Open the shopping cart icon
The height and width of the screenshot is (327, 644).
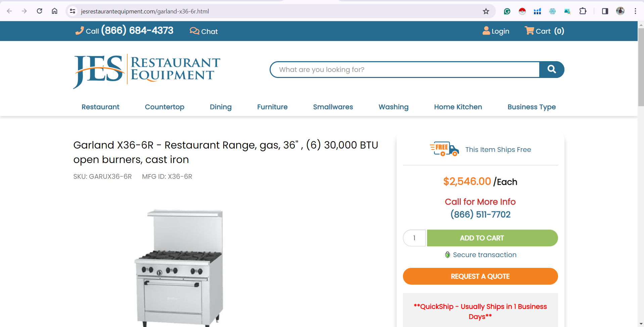[530, 31]
